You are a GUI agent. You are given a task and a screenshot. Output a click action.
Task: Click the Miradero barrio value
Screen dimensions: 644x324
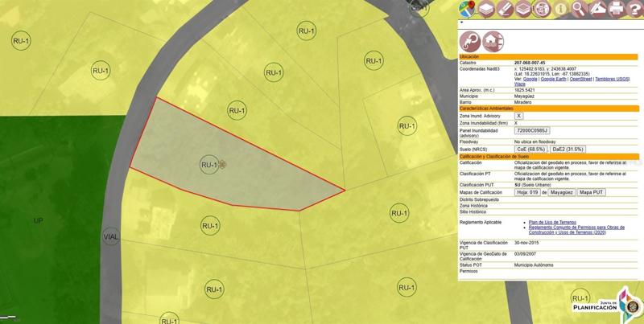click(522, 102)
